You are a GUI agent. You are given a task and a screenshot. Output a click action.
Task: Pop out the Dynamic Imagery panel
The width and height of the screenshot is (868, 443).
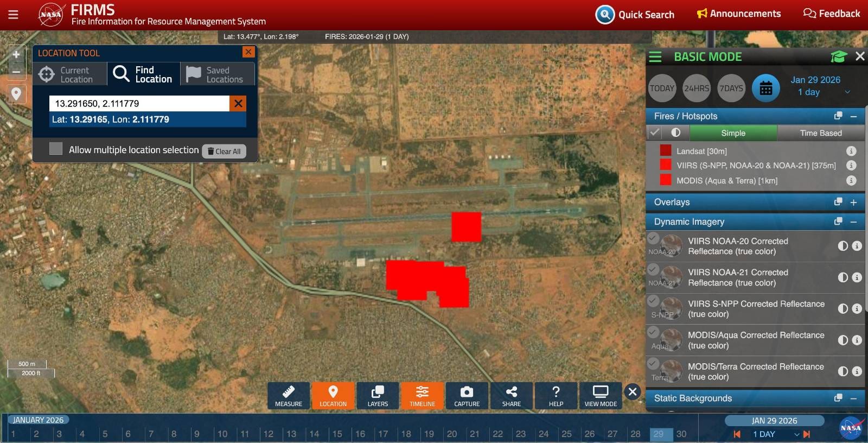pyautogui.click(x=838, y=221)
